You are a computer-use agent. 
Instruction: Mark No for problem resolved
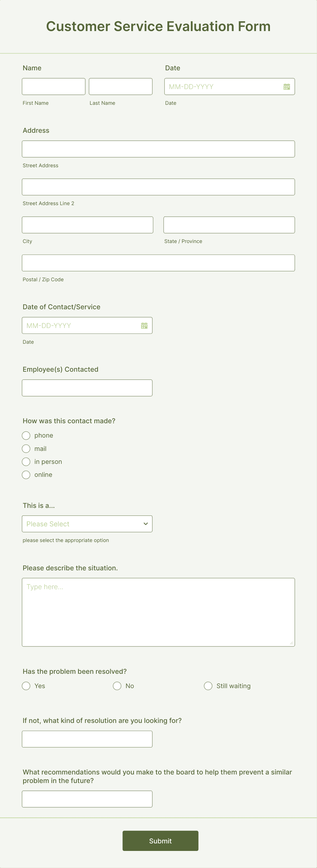click(x=117, y=686)
